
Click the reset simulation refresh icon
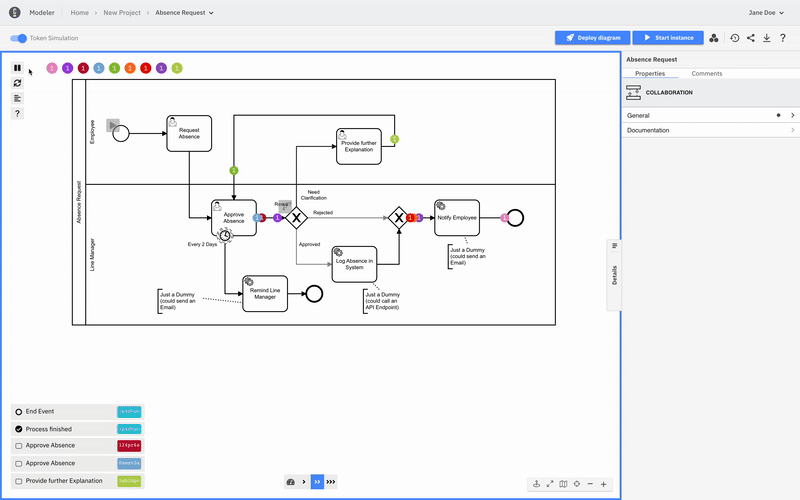[x=17, y=83]
